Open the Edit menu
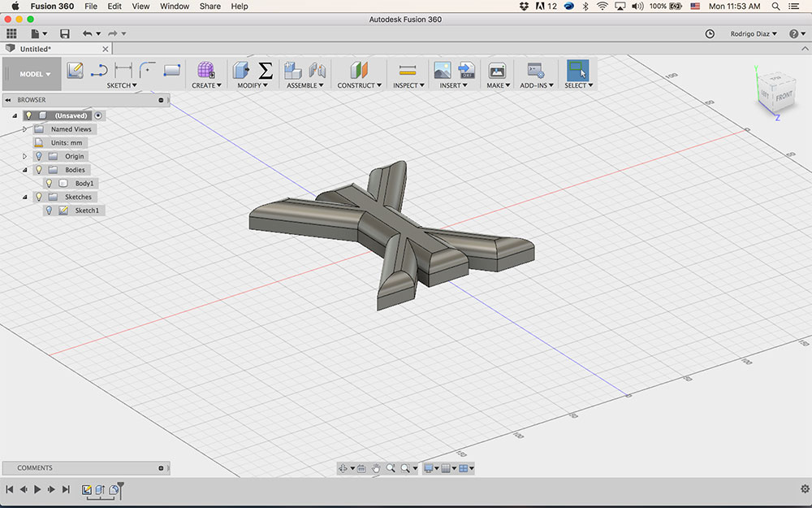The height and width of the screenshot is (508, 812). click(x=114, y=7)
